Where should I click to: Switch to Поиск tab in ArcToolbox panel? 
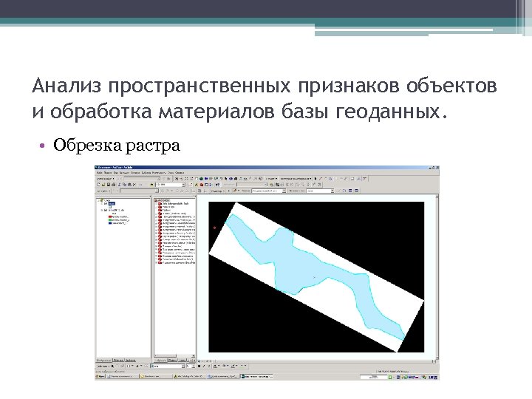[183, 360]
